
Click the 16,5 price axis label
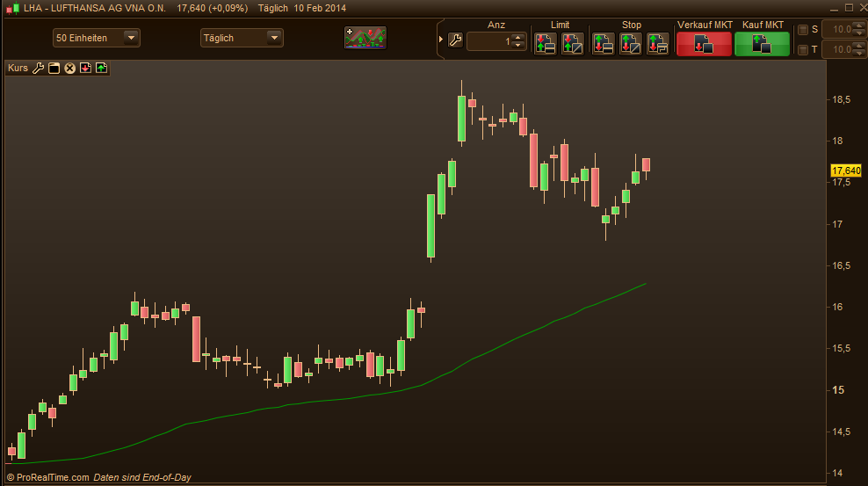(842, 265)
